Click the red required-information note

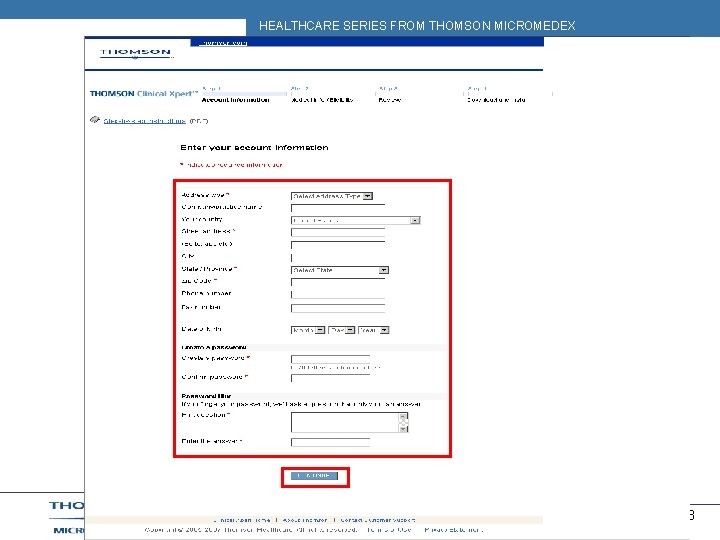231,164
